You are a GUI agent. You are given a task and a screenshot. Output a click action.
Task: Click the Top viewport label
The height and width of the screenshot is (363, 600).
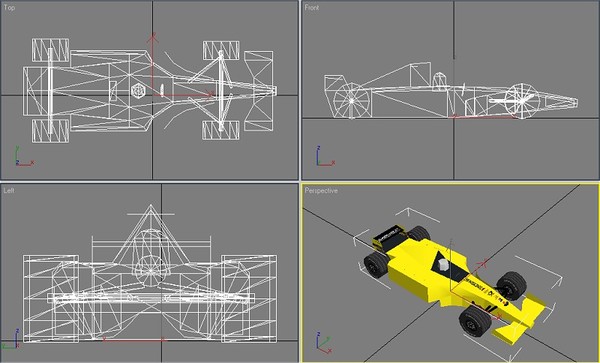coord(9,7)
